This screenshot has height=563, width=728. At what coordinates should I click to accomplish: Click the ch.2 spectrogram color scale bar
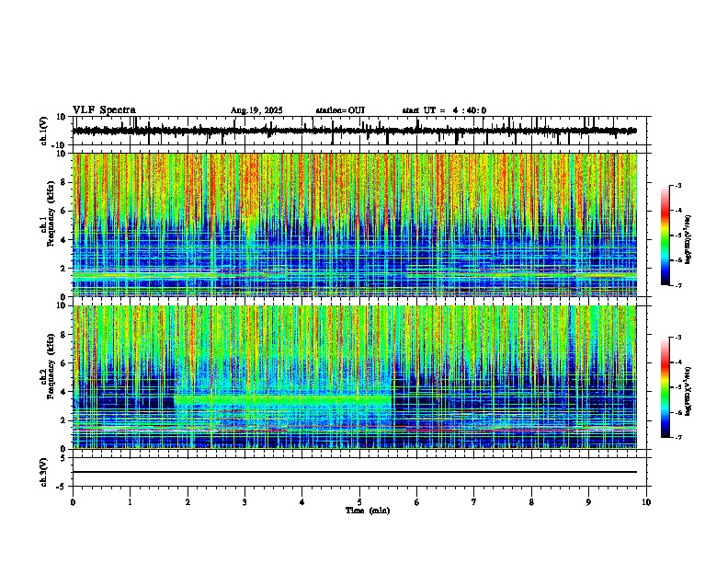click(665, 387)
